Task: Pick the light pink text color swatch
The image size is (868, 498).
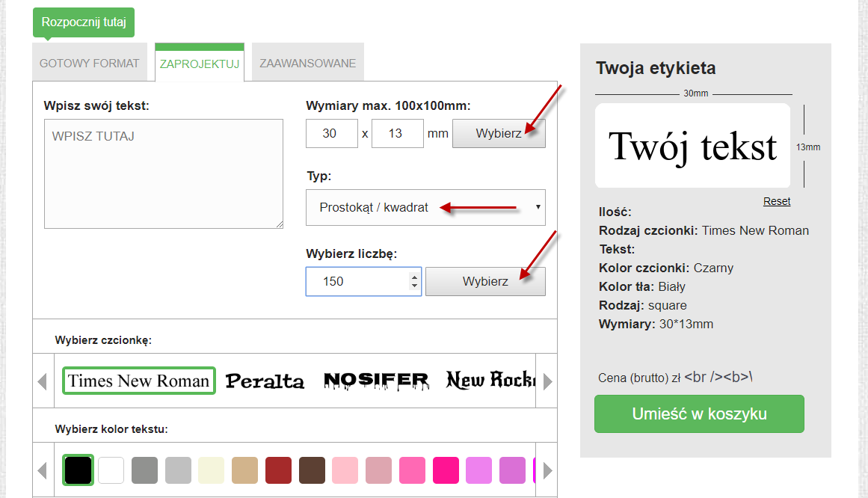Action: point(345,470)
